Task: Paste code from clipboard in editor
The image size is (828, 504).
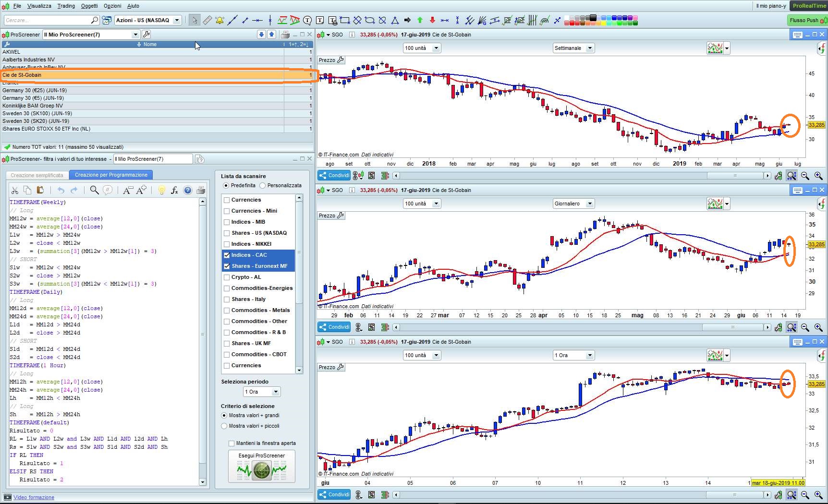Action: (40, 191)
